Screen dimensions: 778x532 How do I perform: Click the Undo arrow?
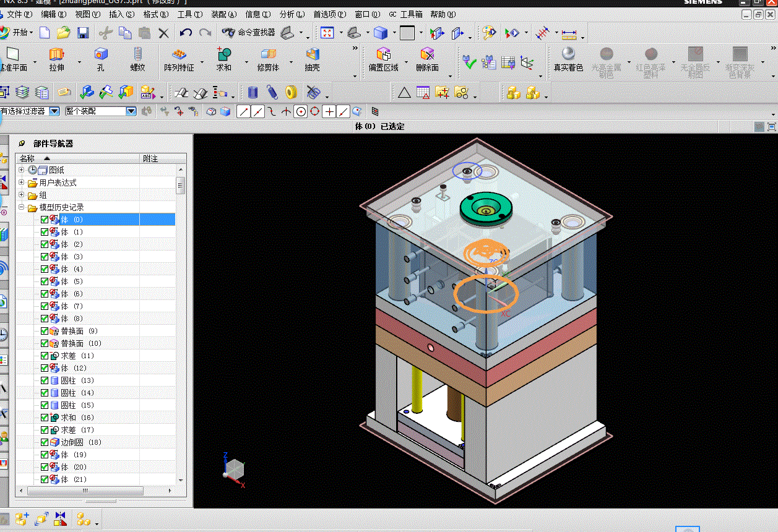186,33
